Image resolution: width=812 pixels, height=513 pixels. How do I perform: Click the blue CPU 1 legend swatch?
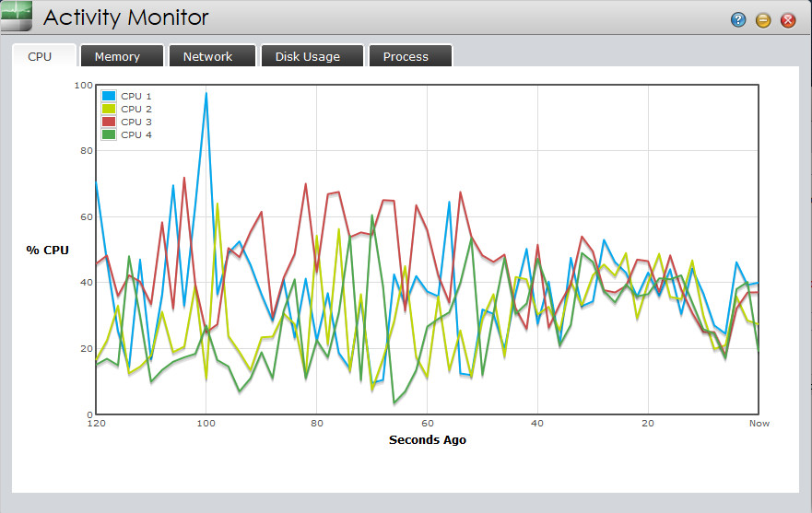pos(109,96)
